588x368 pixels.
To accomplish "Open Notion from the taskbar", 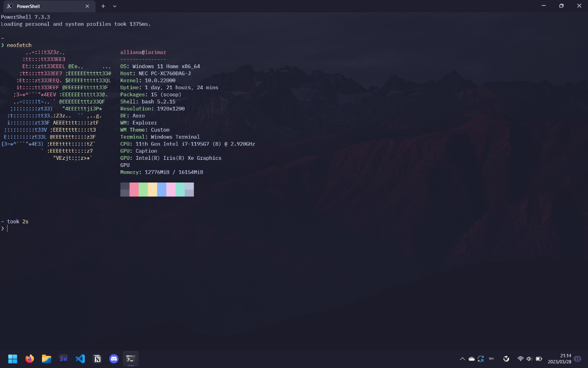I will point(97,359).
